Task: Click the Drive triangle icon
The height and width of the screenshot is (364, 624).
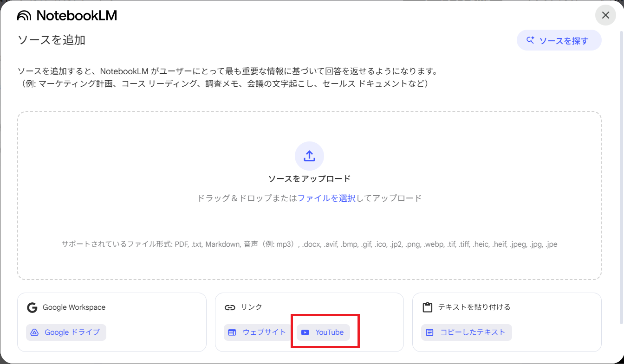Action: [x=34, y=332]
